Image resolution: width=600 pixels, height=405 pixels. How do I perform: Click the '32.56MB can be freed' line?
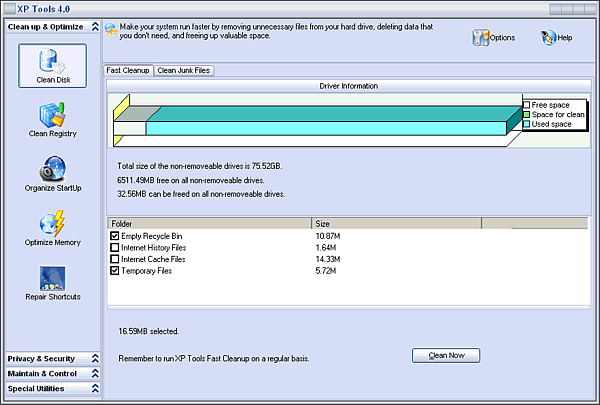click(201, 194)
